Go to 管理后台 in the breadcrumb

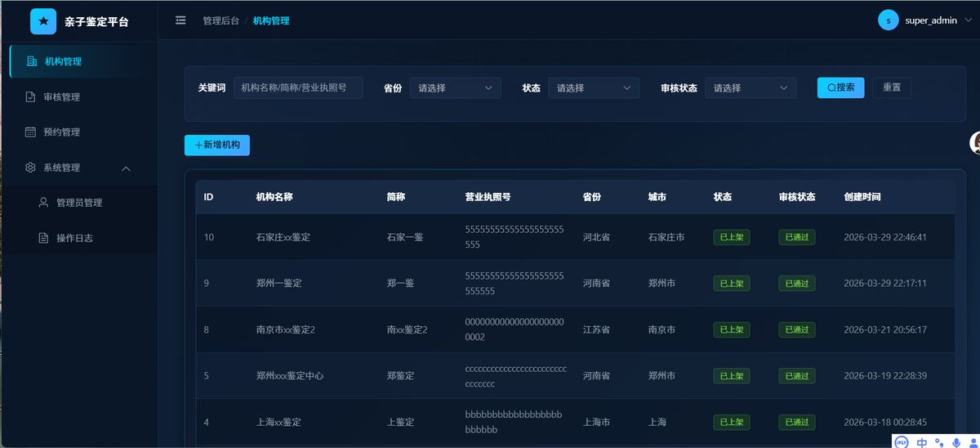tap(220, 21)
